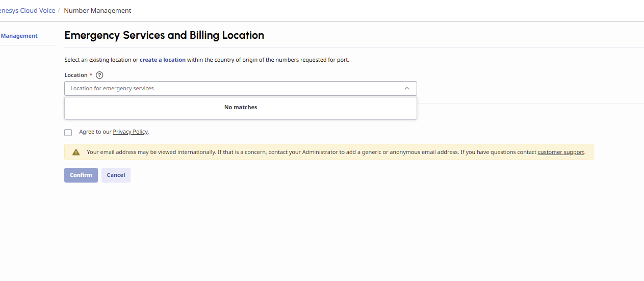644x281 pixels.
Task: Tick the Agree to Privacy Policy checkbox
Action: [68, 133]
